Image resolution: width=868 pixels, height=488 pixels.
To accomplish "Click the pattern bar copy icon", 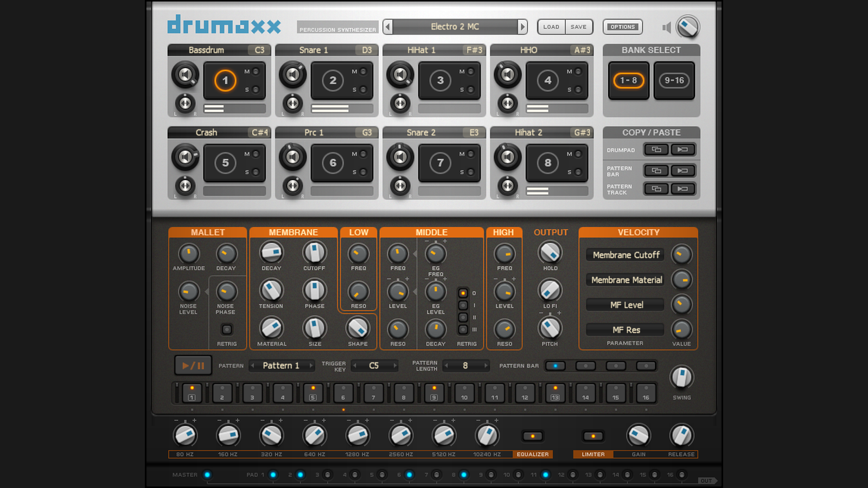I will tap(656, 171).
